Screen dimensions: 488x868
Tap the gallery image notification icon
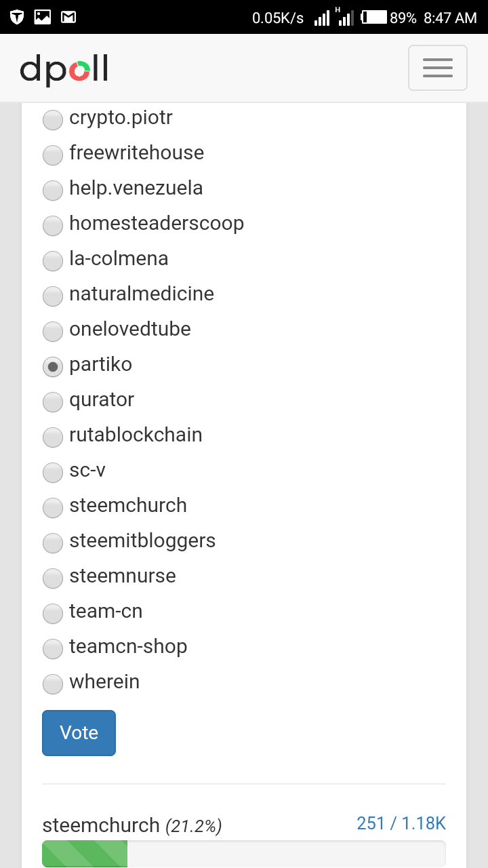[x=43, y=17]
